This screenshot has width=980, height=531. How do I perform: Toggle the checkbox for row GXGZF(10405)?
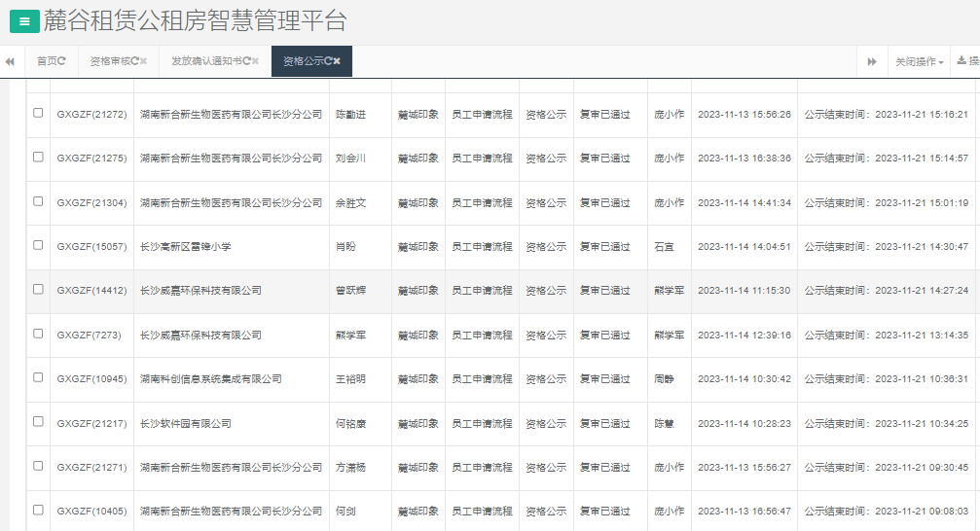pos(38,510)
